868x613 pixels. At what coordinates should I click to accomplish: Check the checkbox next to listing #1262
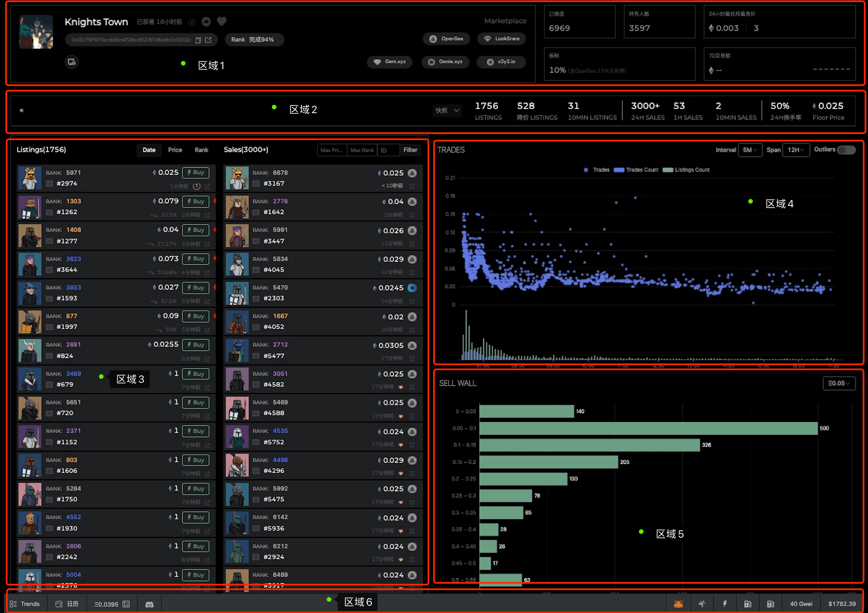(x=49, y=212)
